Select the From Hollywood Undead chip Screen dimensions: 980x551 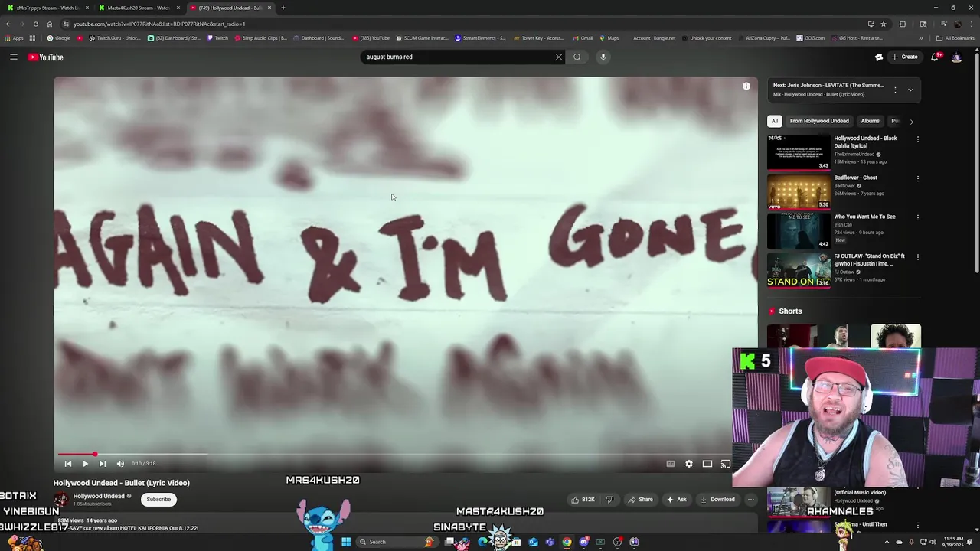point(819,121)
